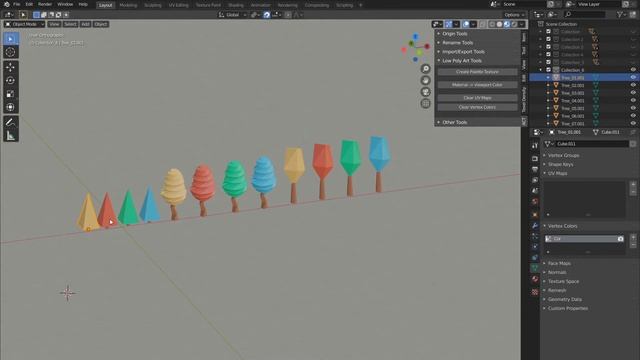The width and height of the screenshot is (640, 360).
Task: Uncheck the Collection_6 checkbox
Action: pos(549,70)
